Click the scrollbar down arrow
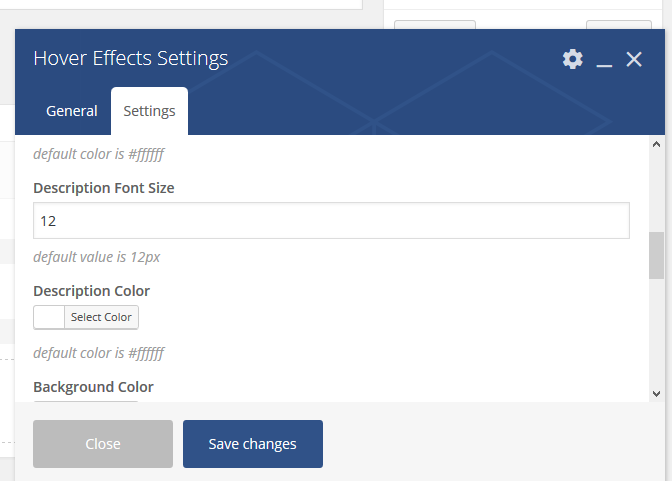The image size is (672, 481). click(656, 394)
